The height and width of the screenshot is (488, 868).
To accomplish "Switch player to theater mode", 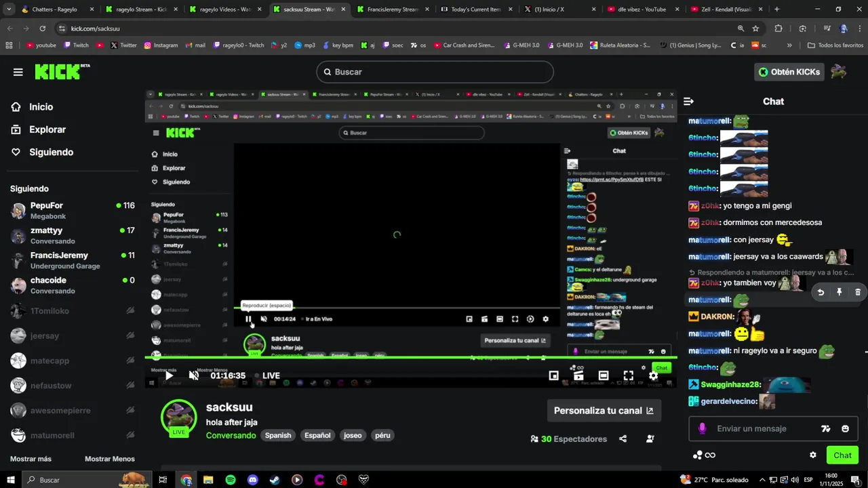I will (604, 375).
